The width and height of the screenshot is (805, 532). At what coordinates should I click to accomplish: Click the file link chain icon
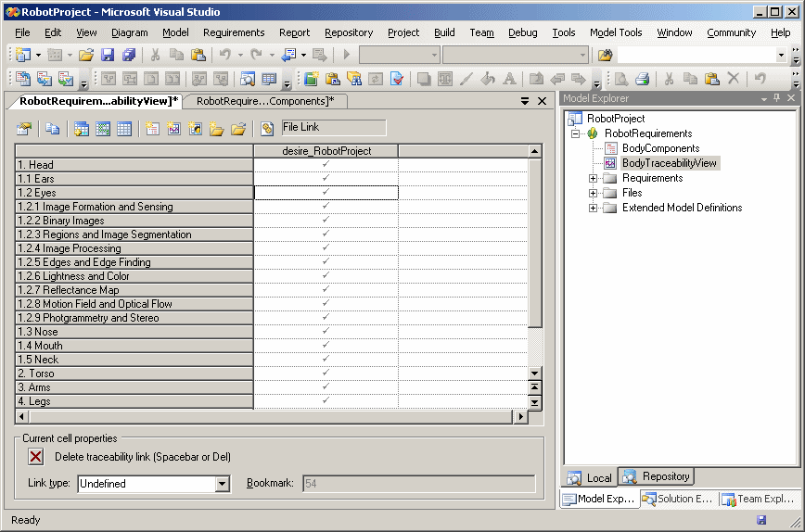267,128
